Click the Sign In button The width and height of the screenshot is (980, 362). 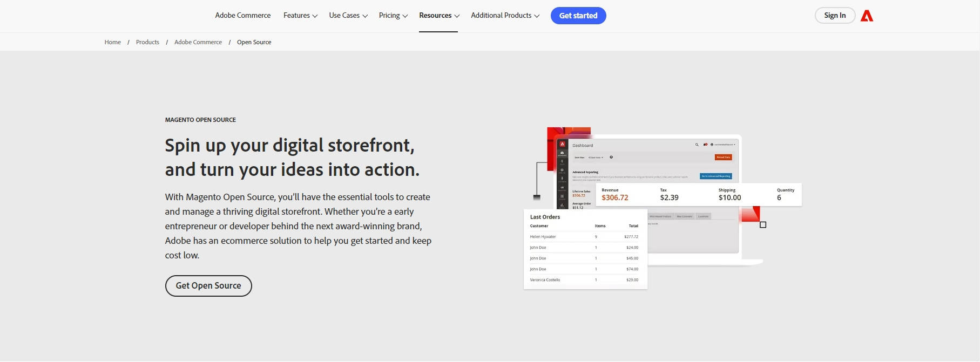coord(834,16)
